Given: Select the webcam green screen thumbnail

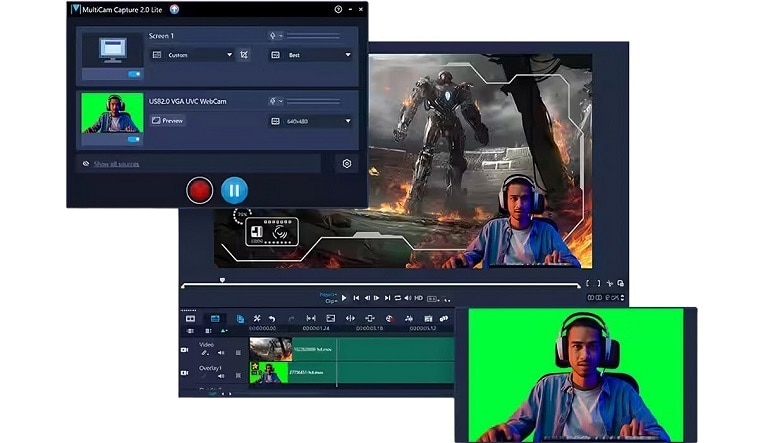Looking at the screenshot, I should pos(112,113).
